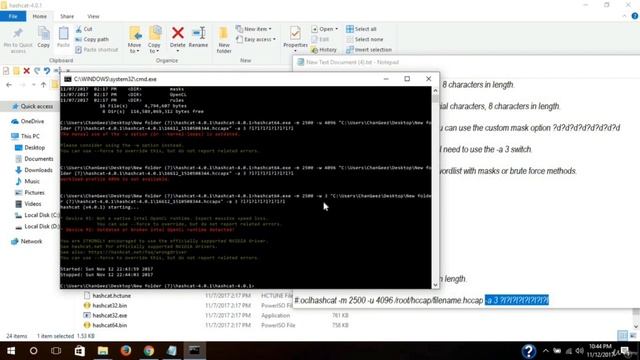This screenshot has width=640, height=360.
Task: Click cmd window scrollbar down arrow
Action: 435,285
